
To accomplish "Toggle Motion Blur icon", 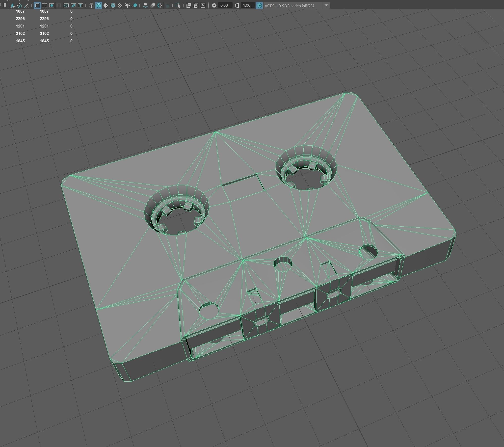I will coord(153,5).
